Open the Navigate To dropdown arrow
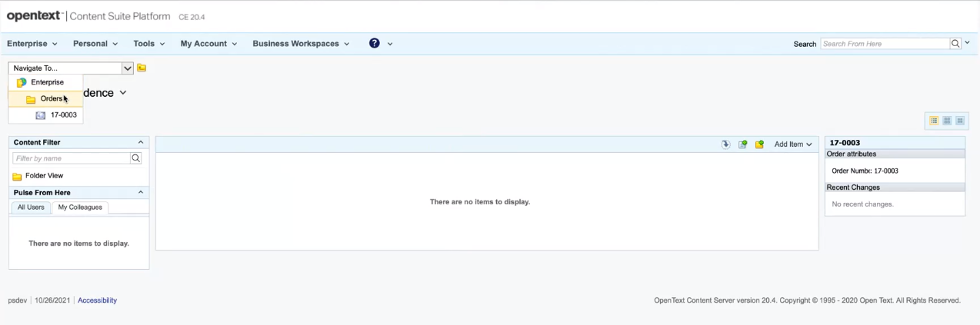Viewport: 980px width, 325px height. pyautogui.click(x=128, y=68)
